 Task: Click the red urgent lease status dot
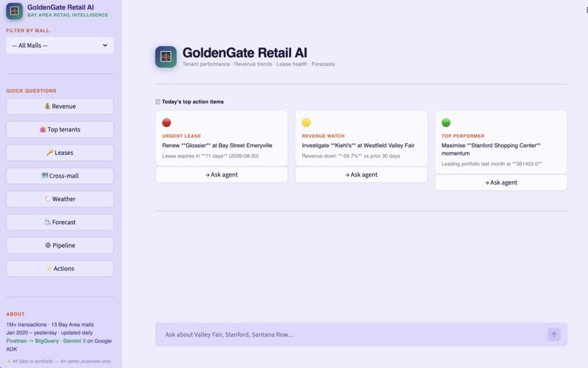[x=166, y=123]
